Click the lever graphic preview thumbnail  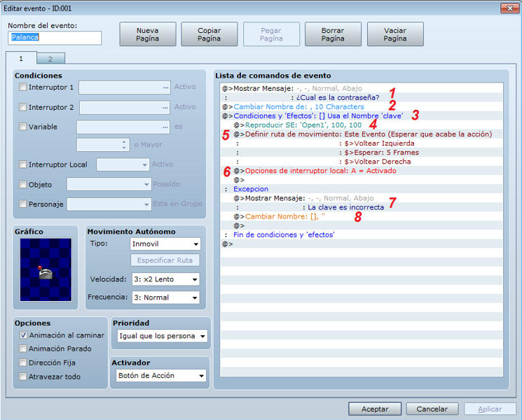(46, 269)
